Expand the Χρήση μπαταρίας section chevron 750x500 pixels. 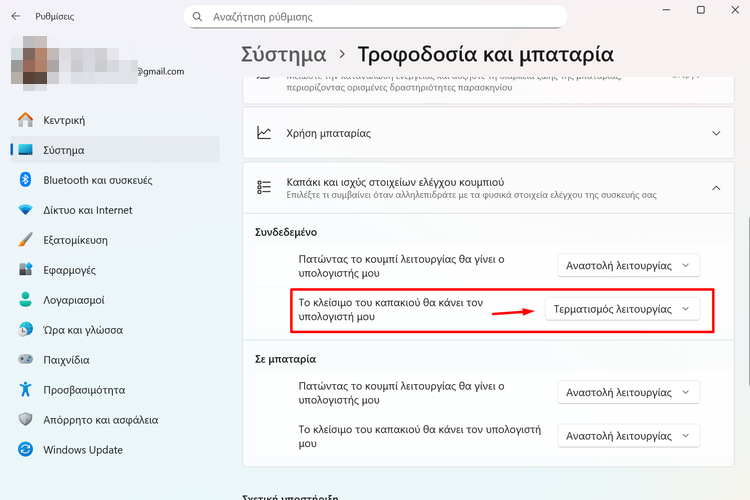[x=716, y=133]
